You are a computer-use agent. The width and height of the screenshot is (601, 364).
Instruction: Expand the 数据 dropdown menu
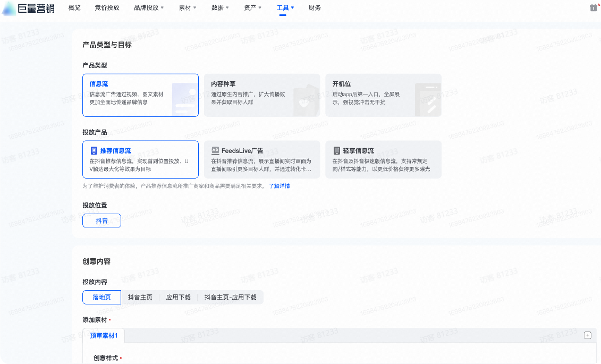point(220,7)
